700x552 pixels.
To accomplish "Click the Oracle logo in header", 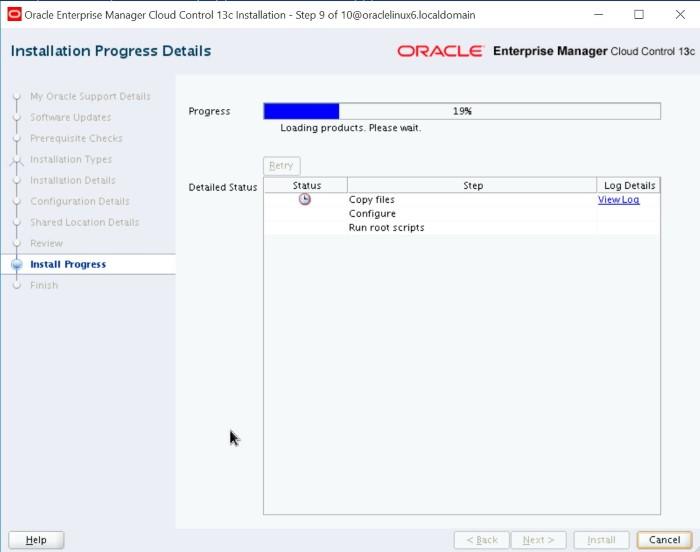I will click(440, 51).
